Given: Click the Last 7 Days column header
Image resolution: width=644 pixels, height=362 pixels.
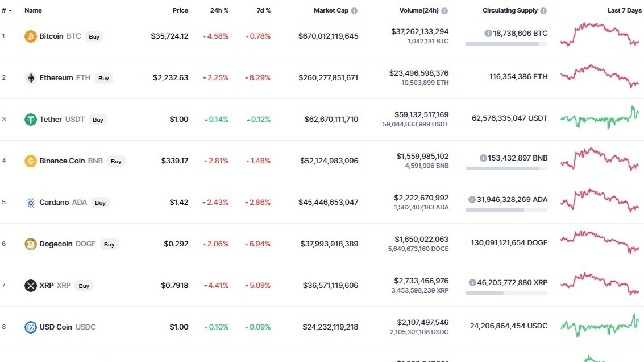Looking at the screenshot, I should 624,10.
